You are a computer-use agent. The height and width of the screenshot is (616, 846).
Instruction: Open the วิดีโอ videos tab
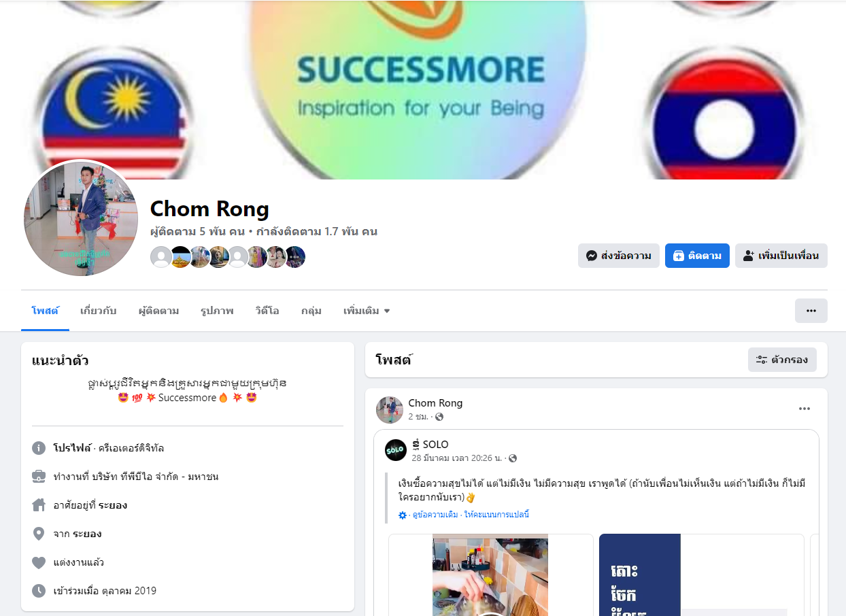(267, 311)
